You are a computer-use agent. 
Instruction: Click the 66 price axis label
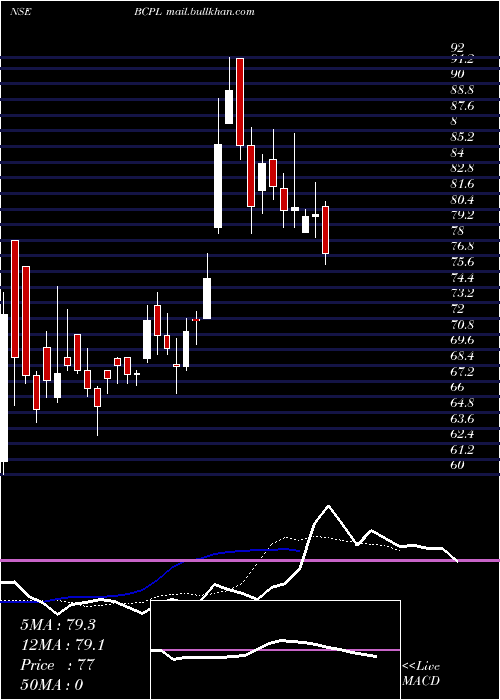458,387
